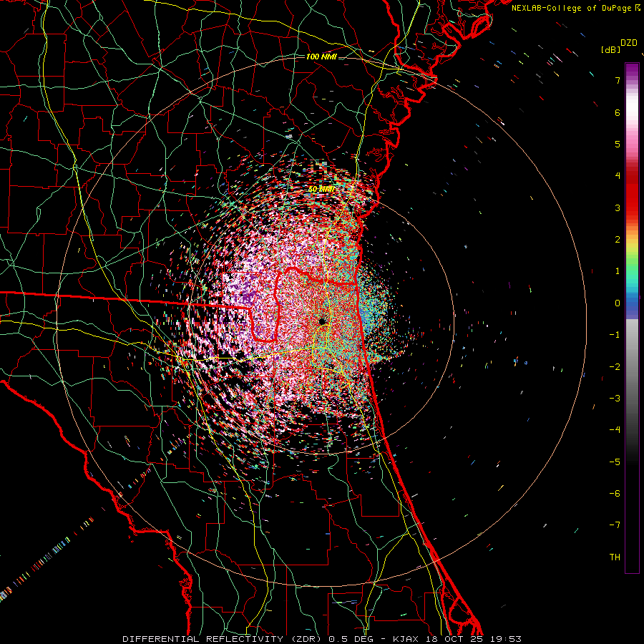
Task: Click the 5 dB tick label on scale
Action: coord(618,144)
